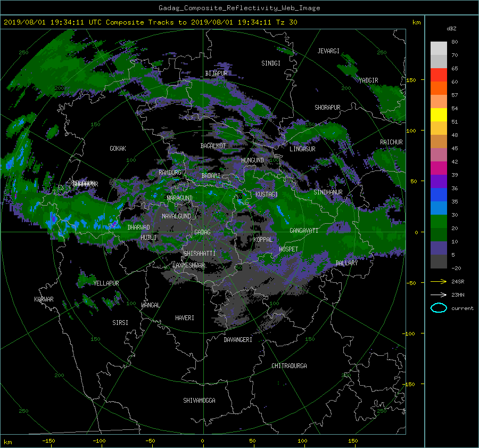Click the -20 dBZ legend value
479x448 pixels.
(x=456, y=268)
